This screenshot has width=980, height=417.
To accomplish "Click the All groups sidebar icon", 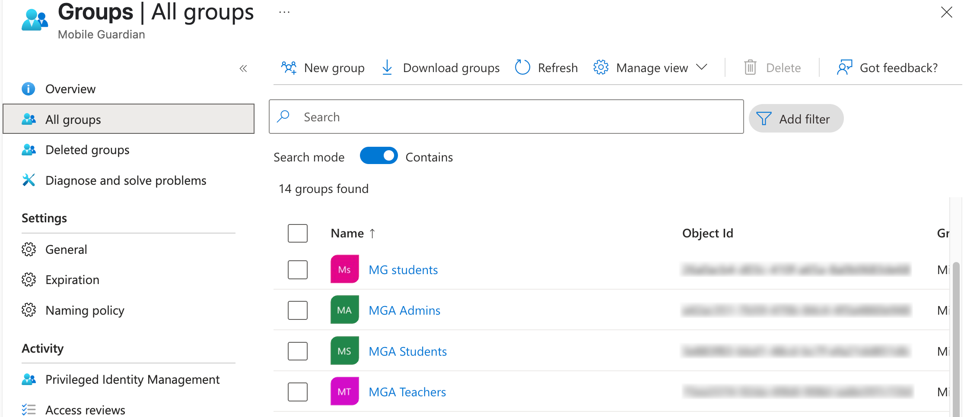I will (29, 119).
